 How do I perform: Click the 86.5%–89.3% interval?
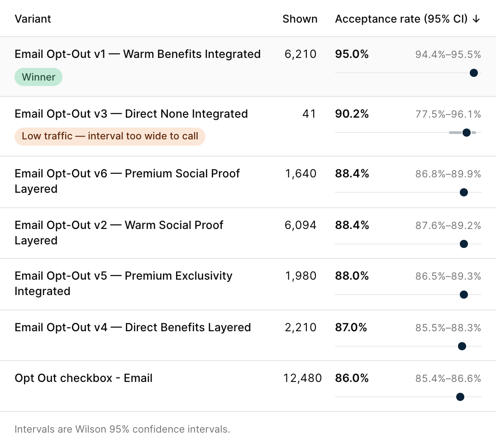tap(448, 276)
